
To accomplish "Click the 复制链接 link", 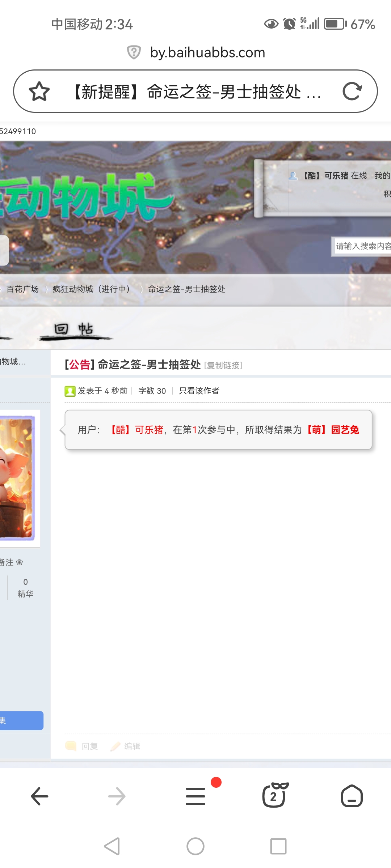I will 223,365.
